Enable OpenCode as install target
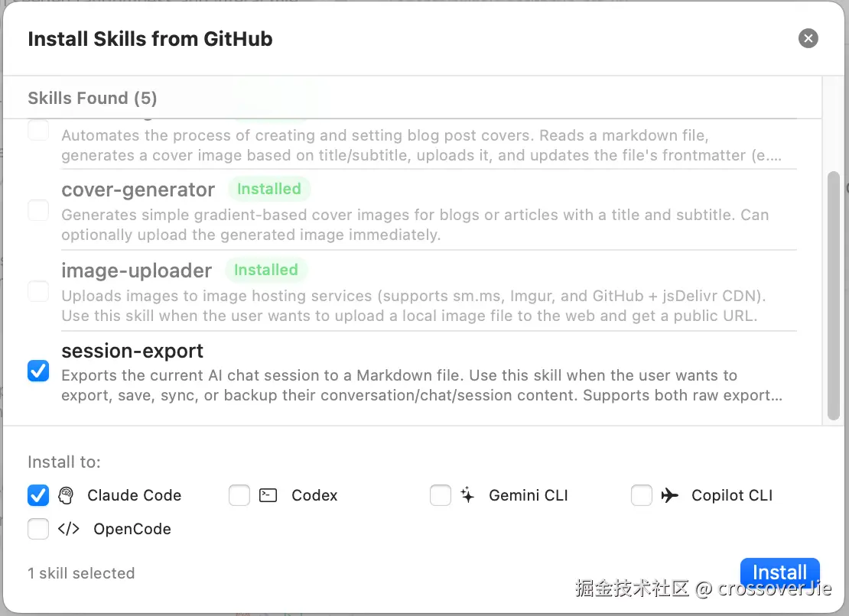This screenshot has height=616, width=849. [38, 529]
